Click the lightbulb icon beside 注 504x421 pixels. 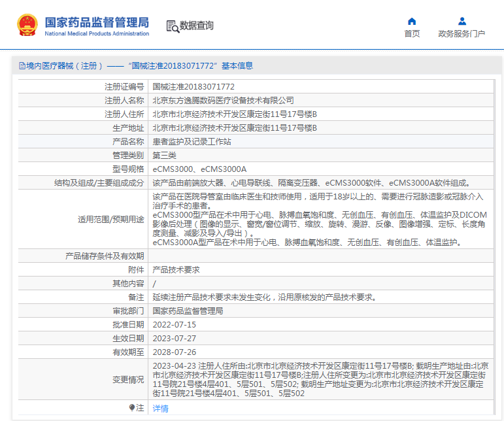pyautogui.click(x=132, y=408)
